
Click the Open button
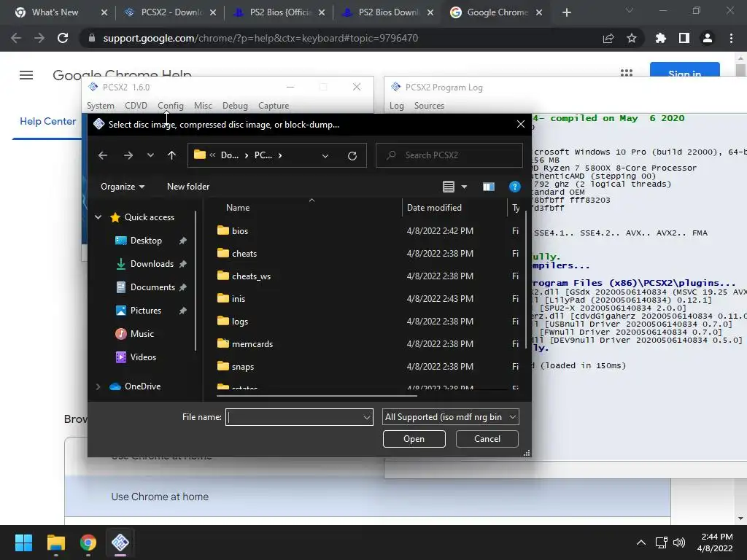[414, 439]
